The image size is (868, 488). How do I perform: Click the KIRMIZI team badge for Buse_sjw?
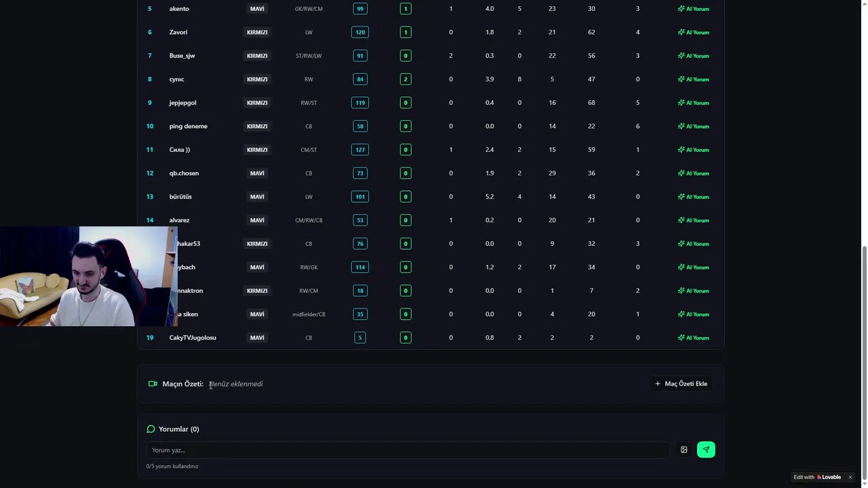257,56
